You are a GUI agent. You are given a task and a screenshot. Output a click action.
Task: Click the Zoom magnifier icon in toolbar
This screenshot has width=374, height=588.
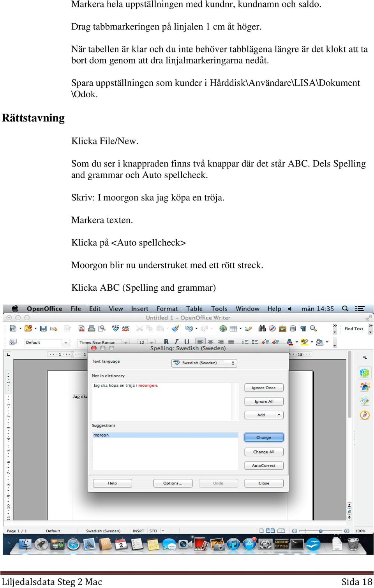pos(313,328)
